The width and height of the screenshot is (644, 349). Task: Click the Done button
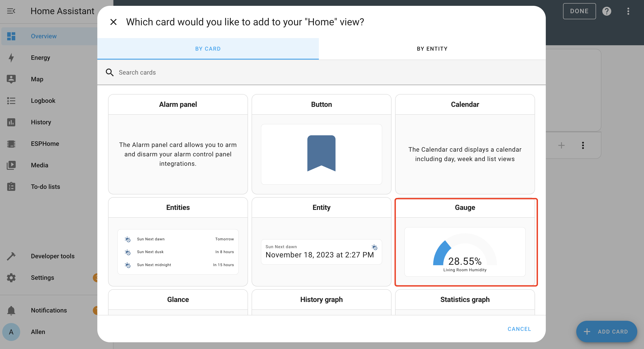(579, 11)
